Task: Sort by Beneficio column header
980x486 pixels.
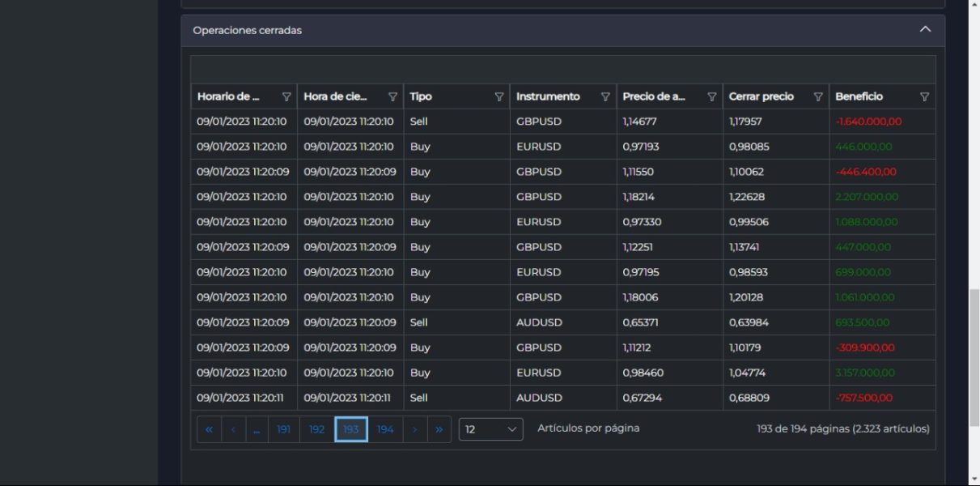Action: coord(859,96)
